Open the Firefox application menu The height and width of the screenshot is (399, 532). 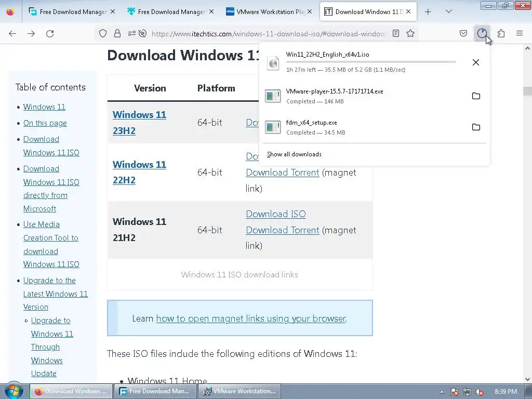[x=520, y=33]
